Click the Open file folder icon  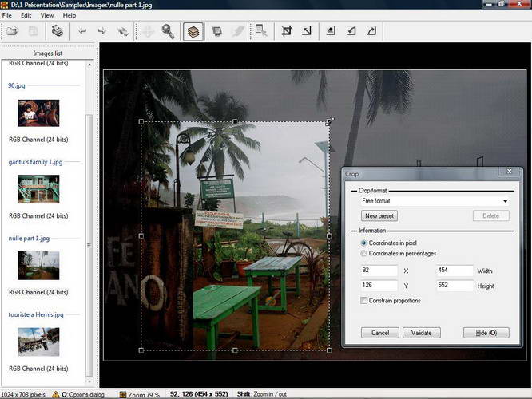13,31
